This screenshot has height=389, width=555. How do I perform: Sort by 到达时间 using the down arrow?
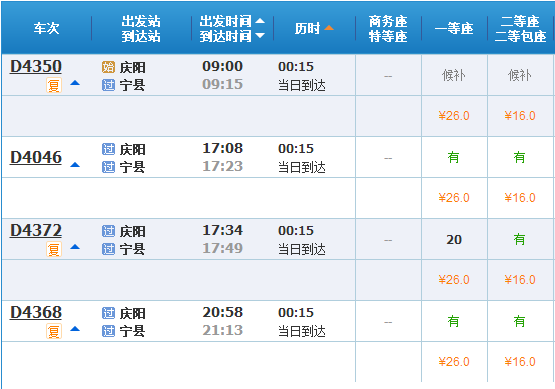(x=260, y=36)
